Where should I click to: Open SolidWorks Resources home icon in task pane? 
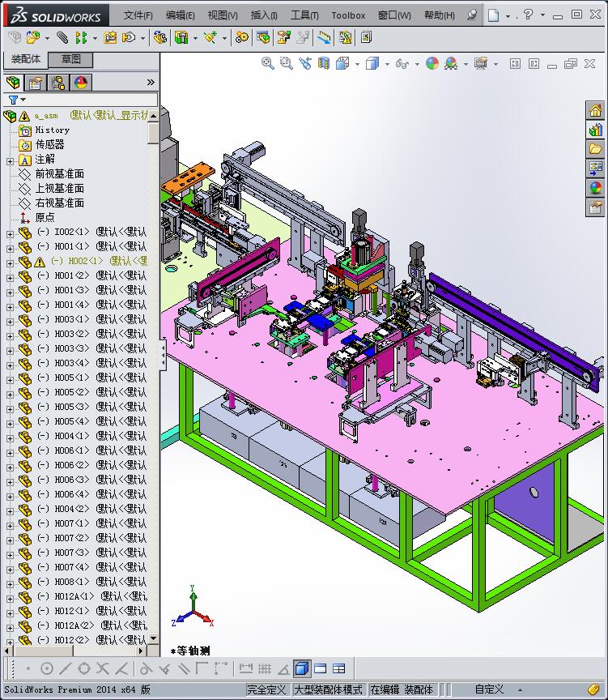(x=595, y=110)
